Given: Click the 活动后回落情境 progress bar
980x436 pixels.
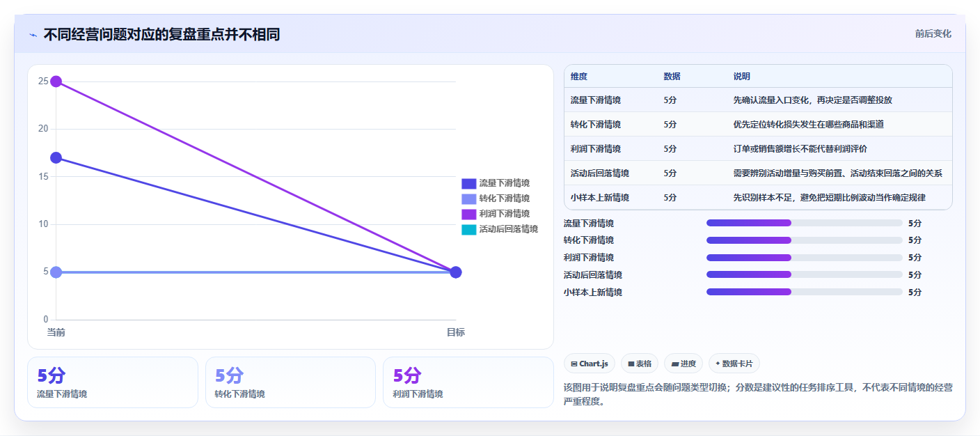Looking at the screenshot, I should click(x=805, y=275).
